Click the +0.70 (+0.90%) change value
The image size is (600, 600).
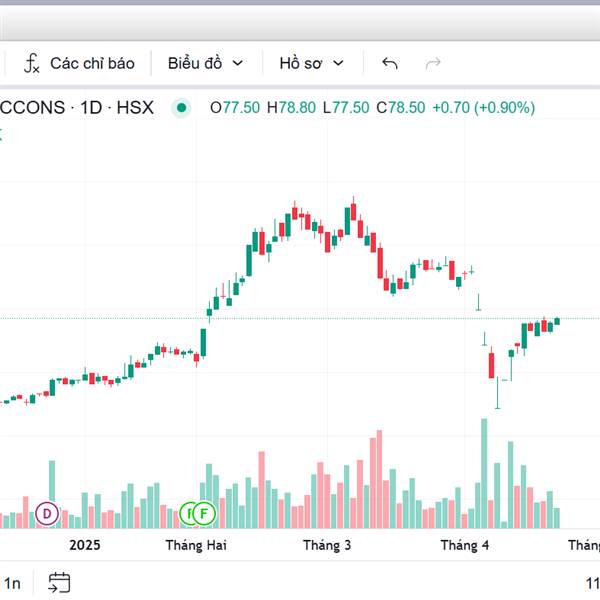pyautogui.click(x=484, y=108)
